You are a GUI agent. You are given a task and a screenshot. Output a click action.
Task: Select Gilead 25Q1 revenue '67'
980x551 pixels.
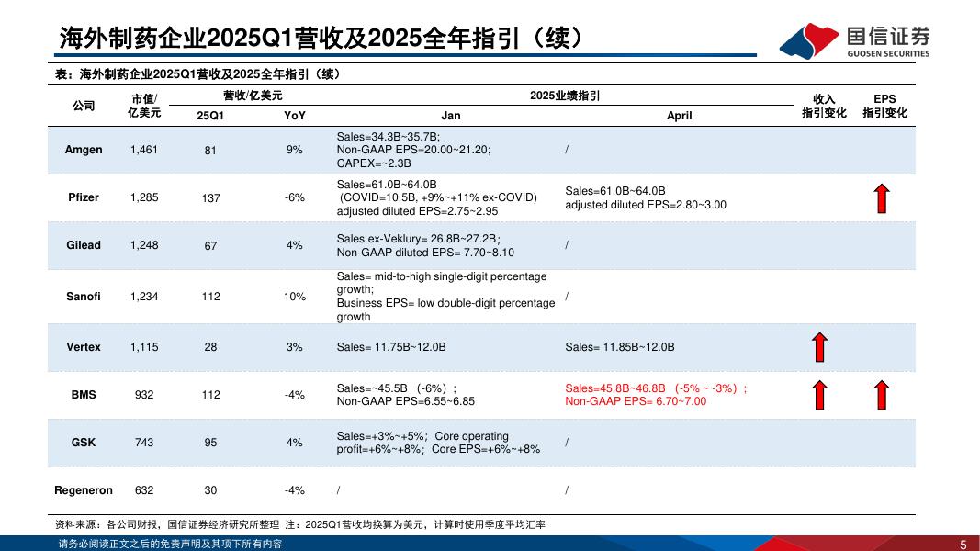210,246
